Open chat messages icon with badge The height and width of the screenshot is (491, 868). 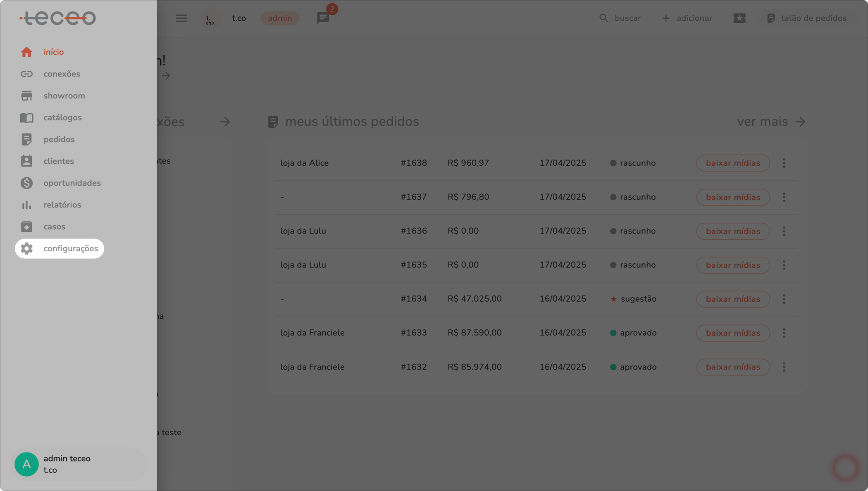point(323,18)
